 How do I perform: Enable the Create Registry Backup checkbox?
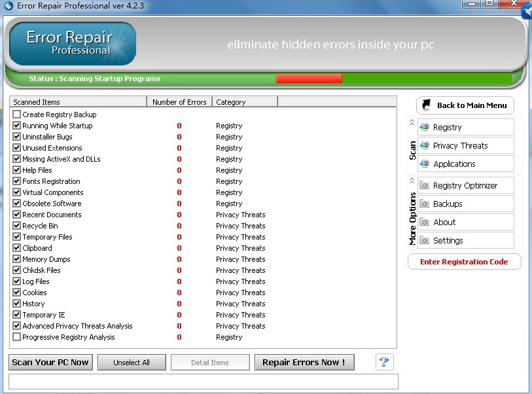(17, 115)
